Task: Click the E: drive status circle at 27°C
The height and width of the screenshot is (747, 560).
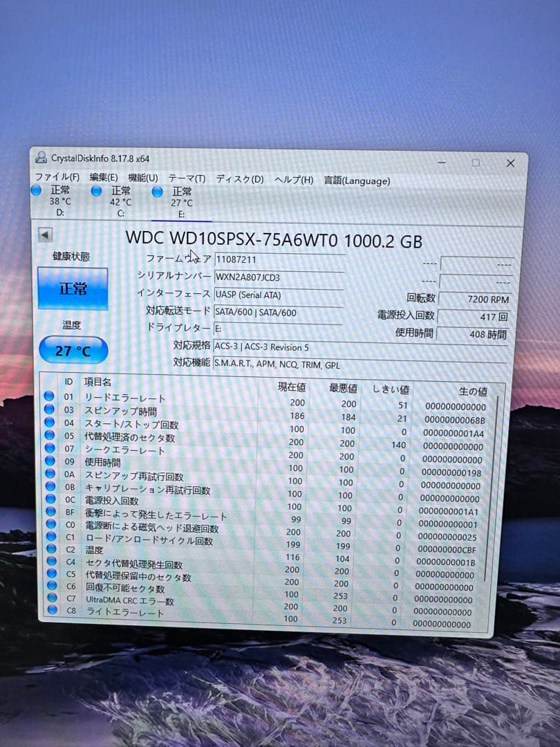Action: (x=157, y=191)
